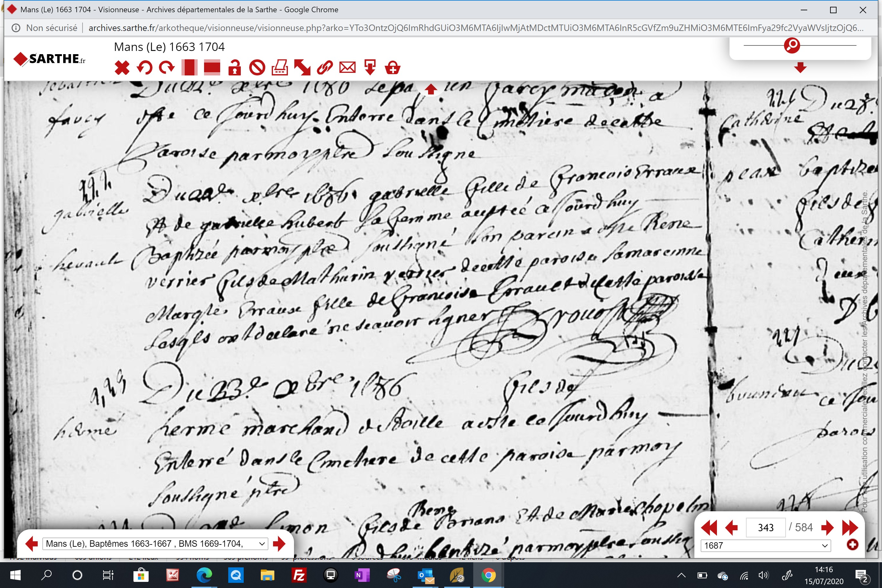Click the page number field showing 343
Image resolution: width=882 pixels, height=588 pixels.
click(765, 528)
